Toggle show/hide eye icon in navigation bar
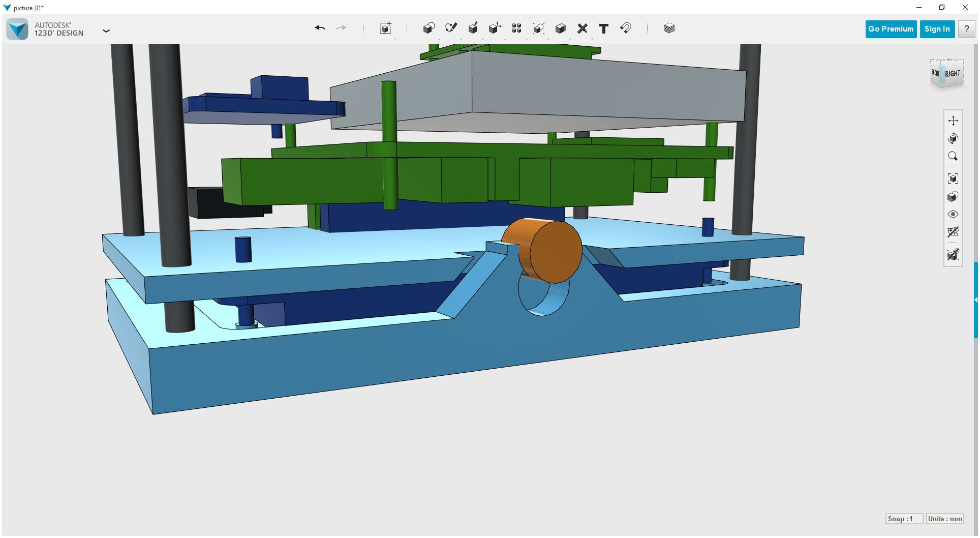This screenshot has height=538, width=980. click(x=953, y=214)
